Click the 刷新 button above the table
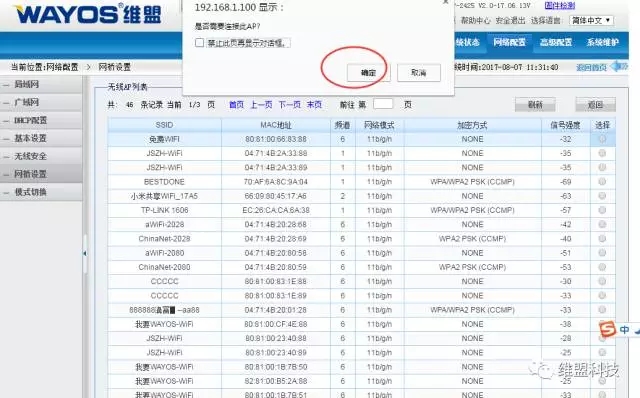640x398 pixels. point(535,105)
